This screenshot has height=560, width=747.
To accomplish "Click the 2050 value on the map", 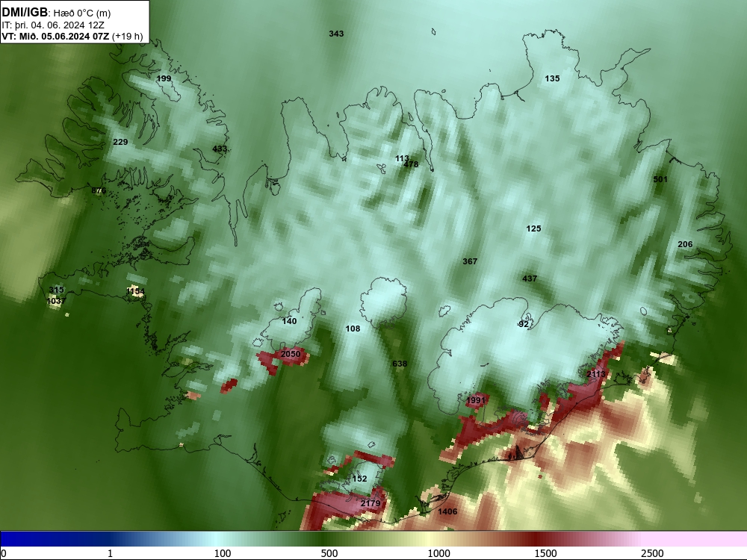I will 291,354.
